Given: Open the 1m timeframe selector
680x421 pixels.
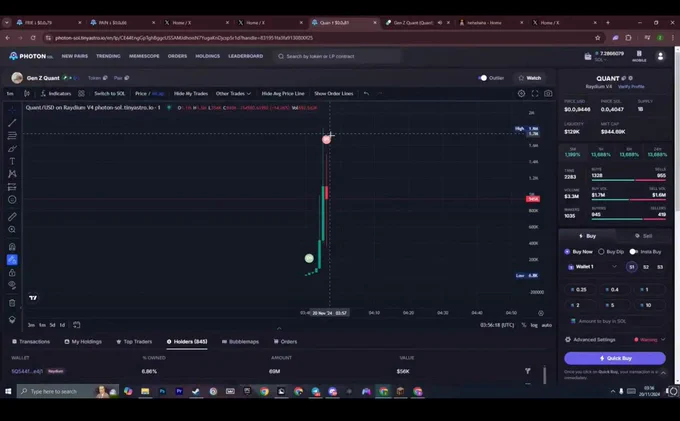Looking at the screenshot, I should pyautogui.click(x=10, y=93).
